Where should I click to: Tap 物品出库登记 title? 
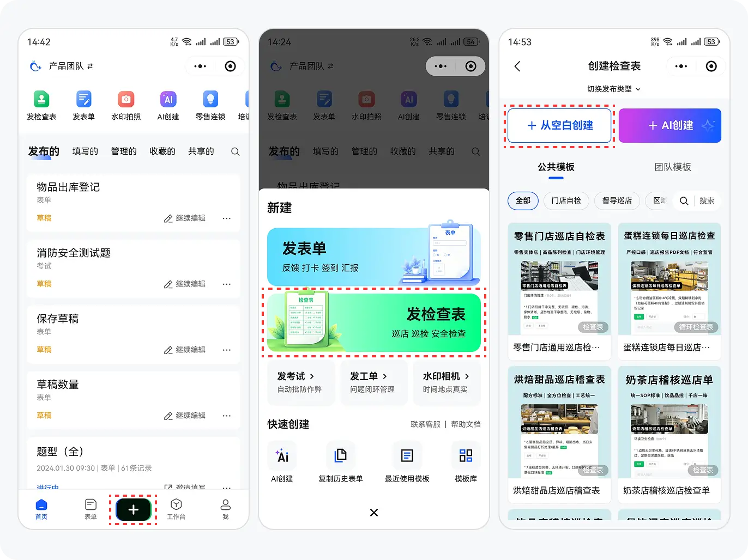click(x=68, y=187)
